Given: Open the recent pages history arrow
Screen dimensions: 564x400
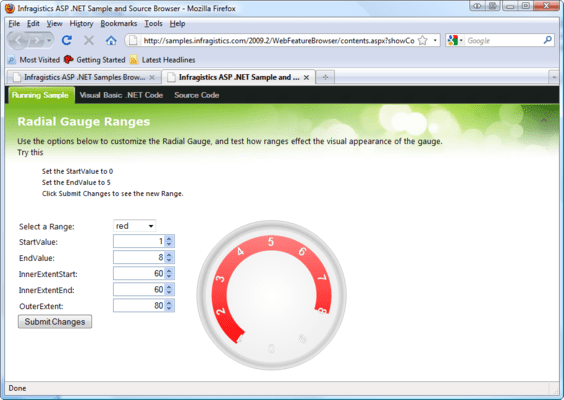Looking at the screenshot, I should [x=49, y=41].
